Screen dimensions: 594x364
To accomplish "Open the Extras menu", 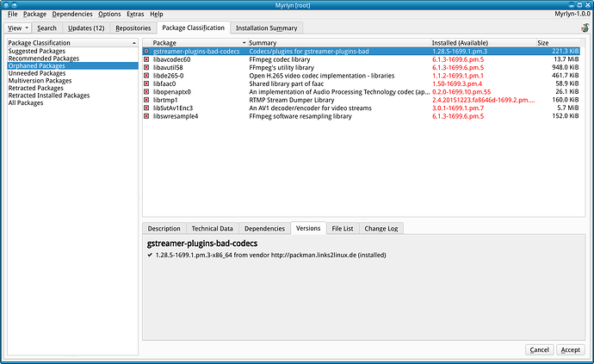I will pos(135,14).
